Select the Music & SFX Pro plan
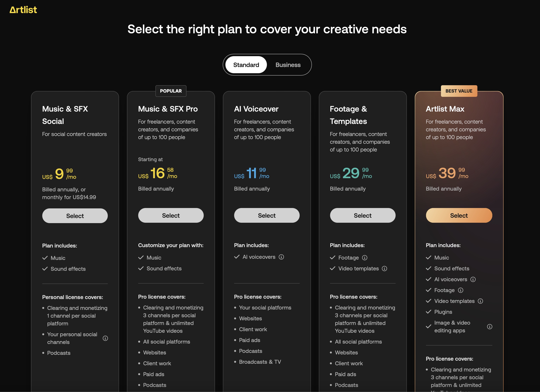This screenshot has height=392, width=540. tap(171, 216)
